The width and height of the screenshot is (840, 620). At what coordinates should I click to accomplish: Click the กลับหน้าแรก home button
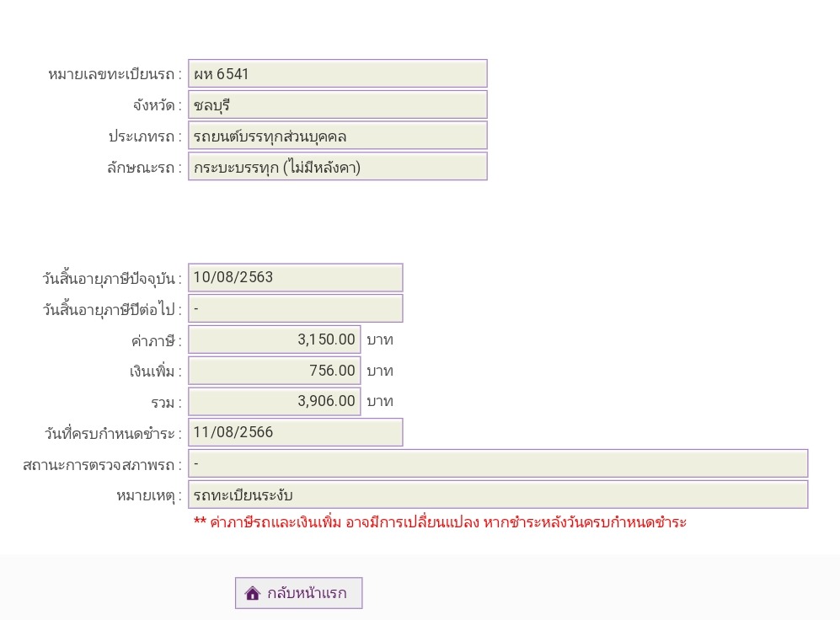[x=298, y=593]
